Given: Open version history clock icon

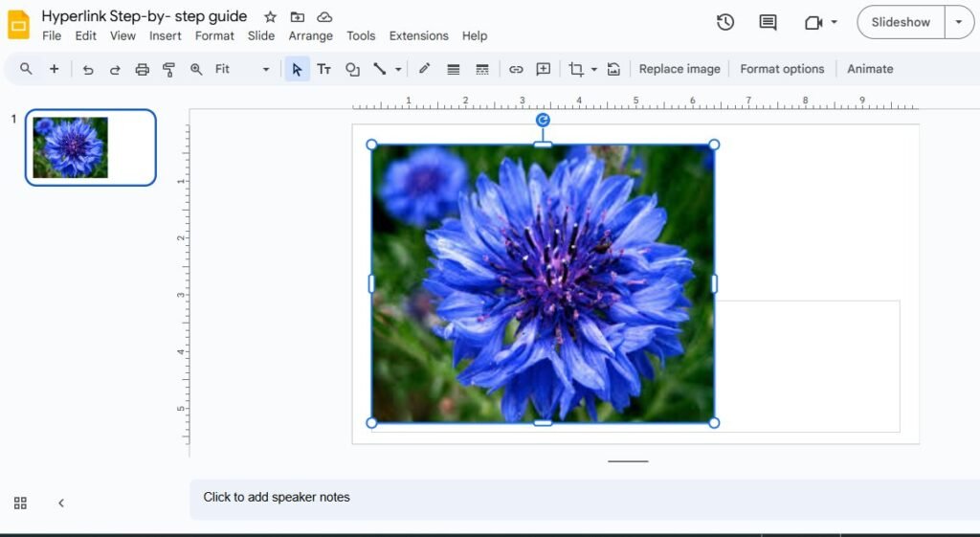Looking at the screenshot, I should pyautogui.click(x=725, y=23).
